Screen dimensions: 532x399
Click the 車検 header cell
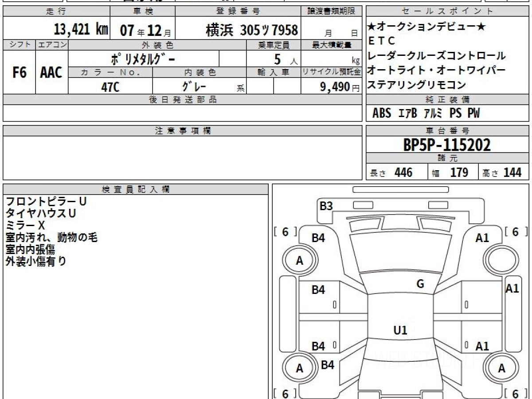pyautogui.click(x=143, y=12)
